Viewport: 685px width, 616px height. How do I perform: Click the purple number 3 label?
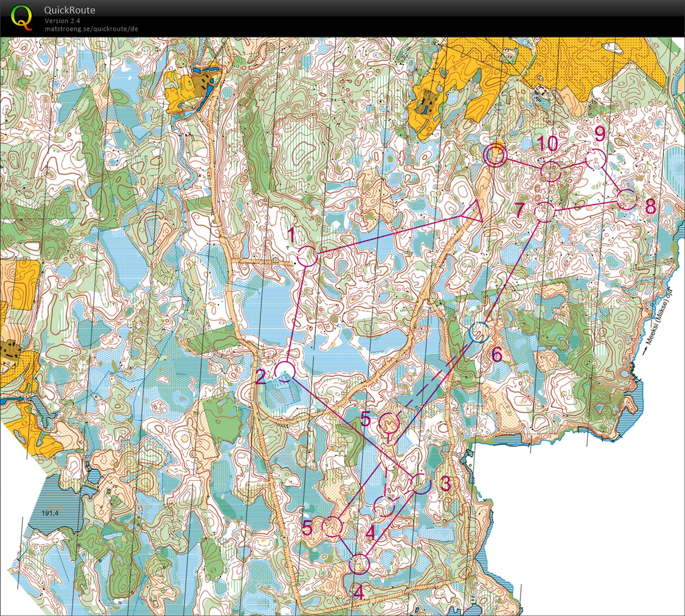445,484
